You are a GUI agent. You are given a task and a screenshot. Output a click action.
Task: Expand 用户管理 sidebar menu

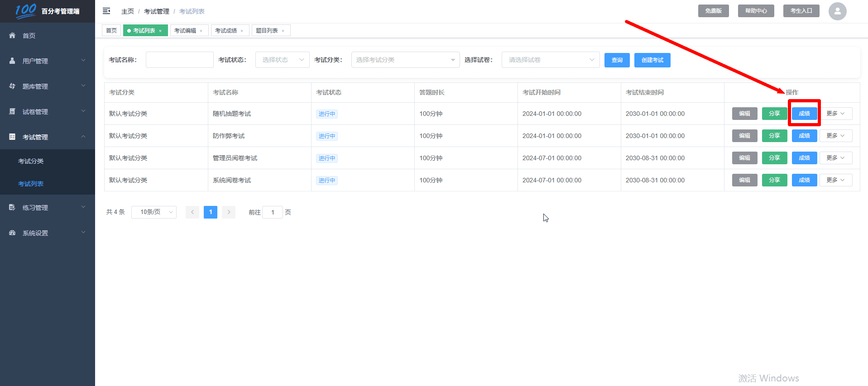point(48,61)
